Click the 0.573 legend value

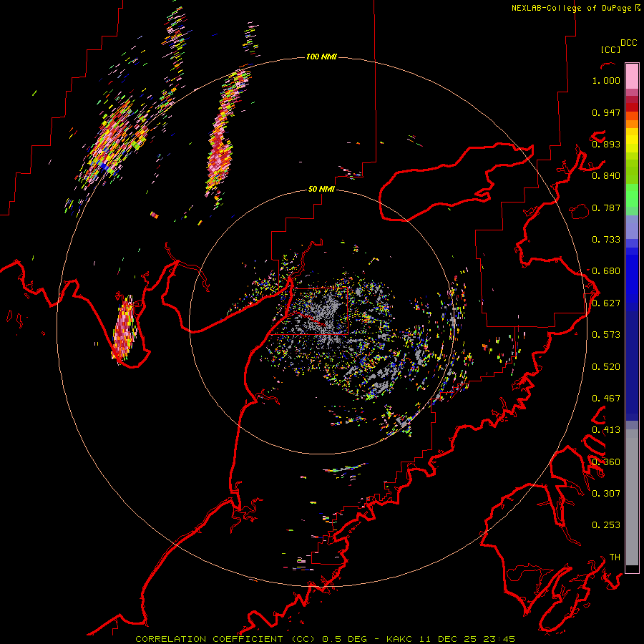click(606, 335)
